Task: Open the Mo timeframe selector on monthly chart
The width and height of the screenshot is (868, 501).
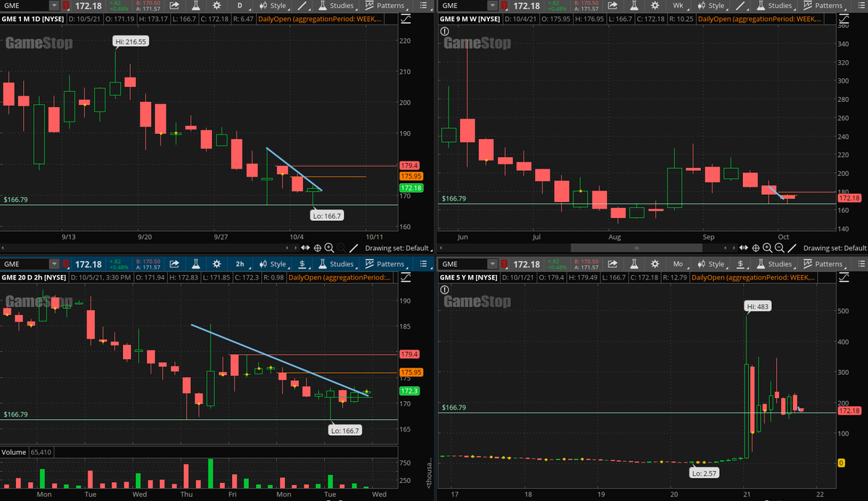Action: pyautogui.click(x=678, y=264)
